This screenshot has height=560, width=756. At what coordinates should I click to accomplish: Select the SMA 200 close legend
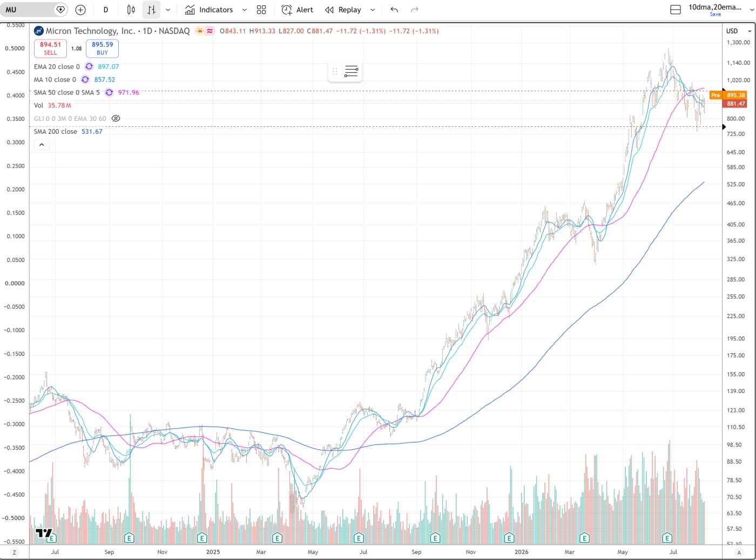56,131
